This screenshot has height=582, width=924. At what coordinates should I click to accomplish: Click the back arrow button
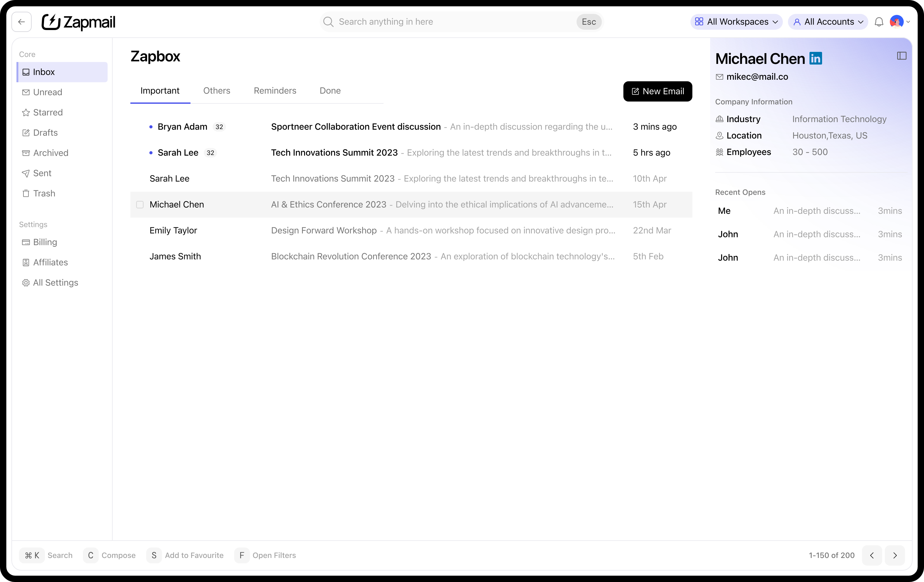pyautogui.click(x=22, y=22)
